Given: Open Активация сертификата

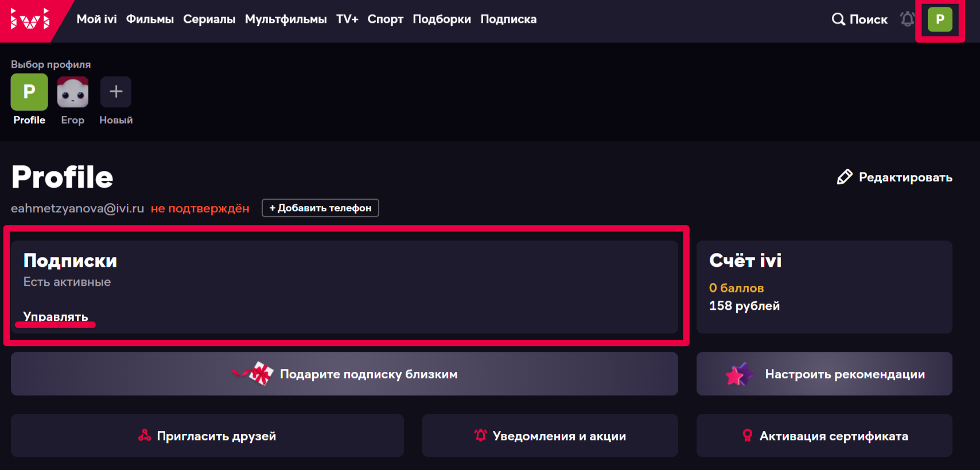Looking at the screenshot, I should (x=824, y=436).
